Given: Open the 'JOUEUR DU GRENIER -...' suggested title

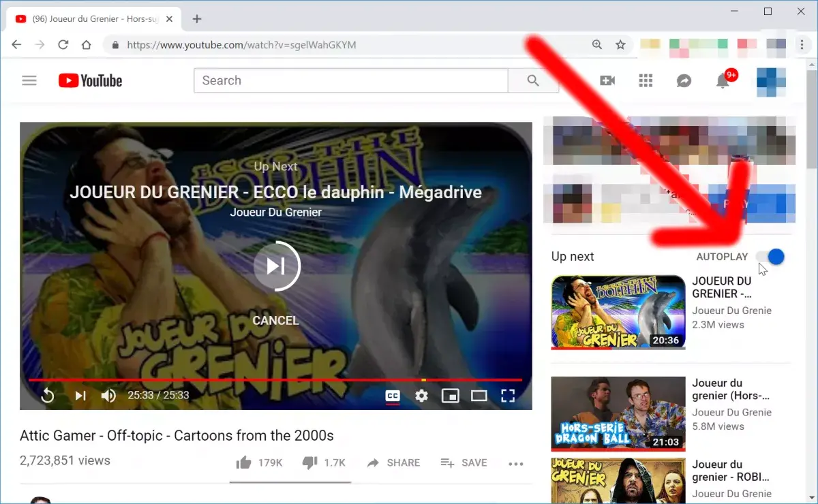Looking at the screenshot, I should [x=723, y=287].
